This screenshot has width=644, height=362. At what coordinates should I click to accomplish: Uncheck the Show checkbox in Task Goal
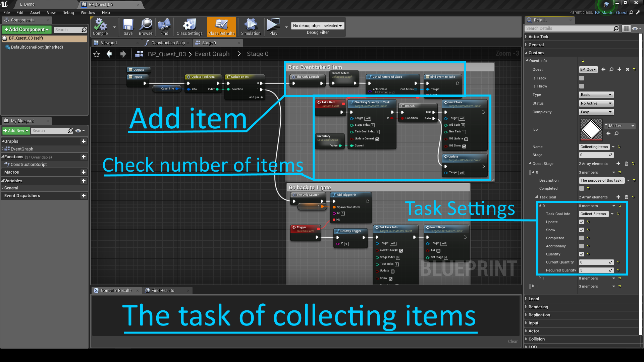(582, 230)
